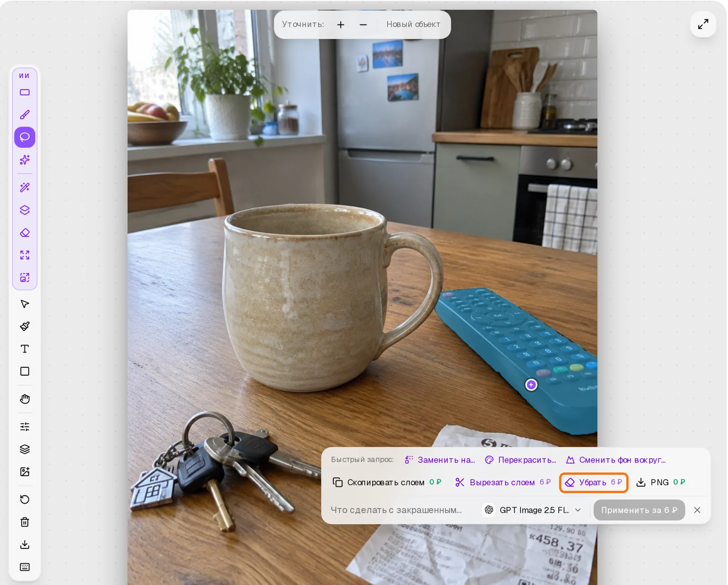Screen dimensions: 728x585
Task: Pick the paint brush tool
Action: pyautogui.click(x=25, y=326)
